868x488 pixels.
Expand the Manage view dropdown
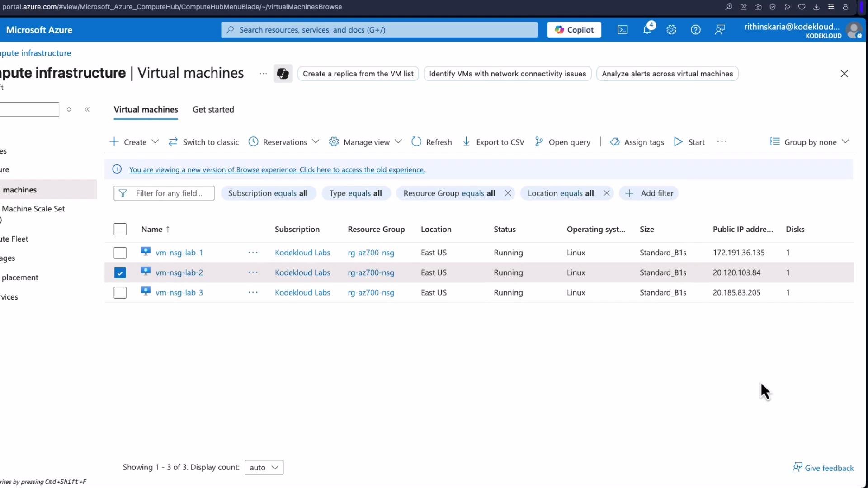(x=366, y=142)
